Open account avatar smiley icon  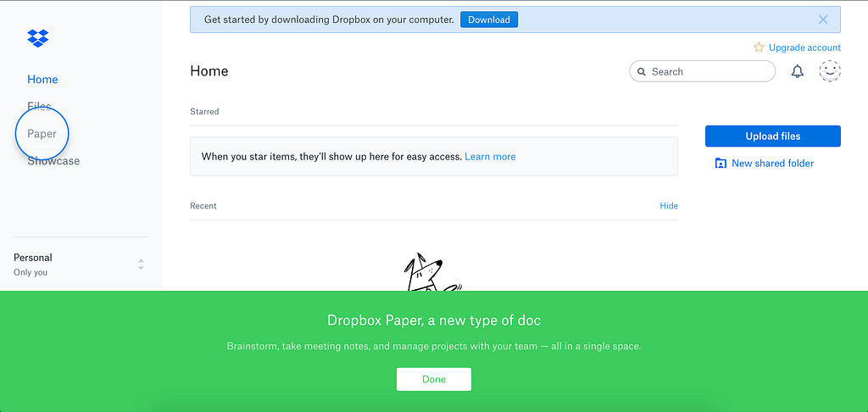[830, 71]
